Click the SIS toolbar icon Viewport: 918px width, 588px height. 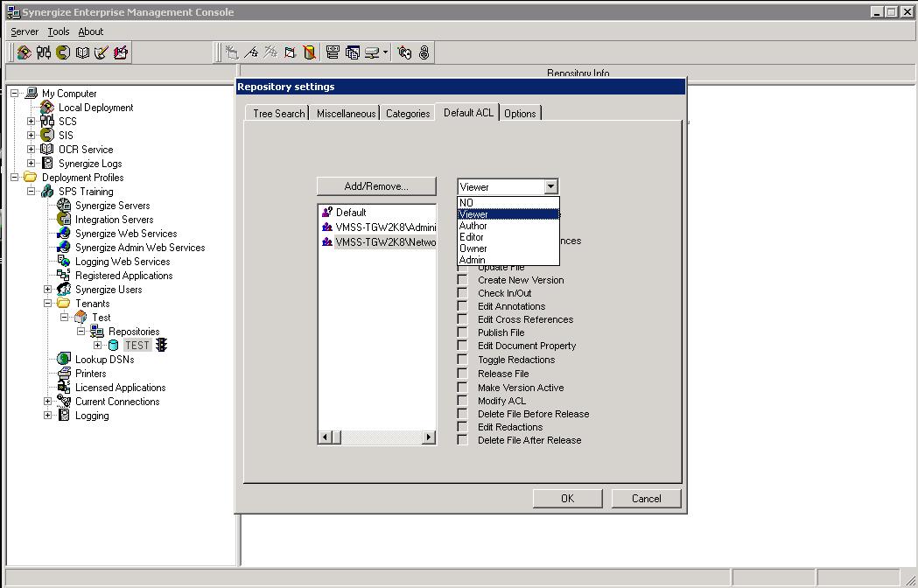tap(63, 52)
